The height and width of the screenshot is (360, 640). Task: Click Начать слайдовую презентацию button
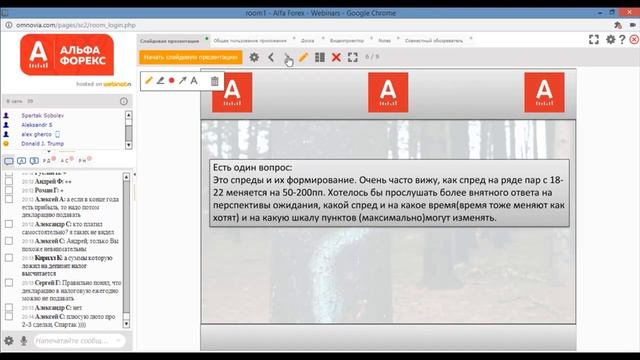(x=191, y=57)
